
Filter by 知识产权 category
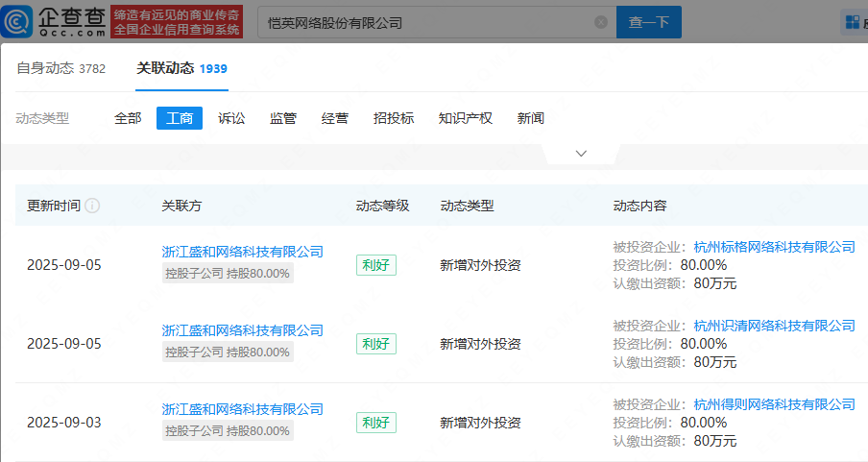click(x=465, y=118)
